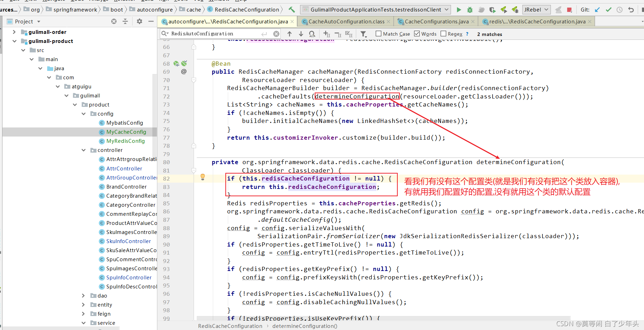Hide the Project panel minimize dash

pos(151,21)
